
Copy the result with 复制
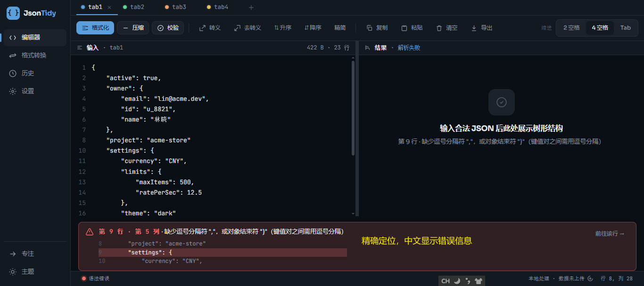pos(377,28)
